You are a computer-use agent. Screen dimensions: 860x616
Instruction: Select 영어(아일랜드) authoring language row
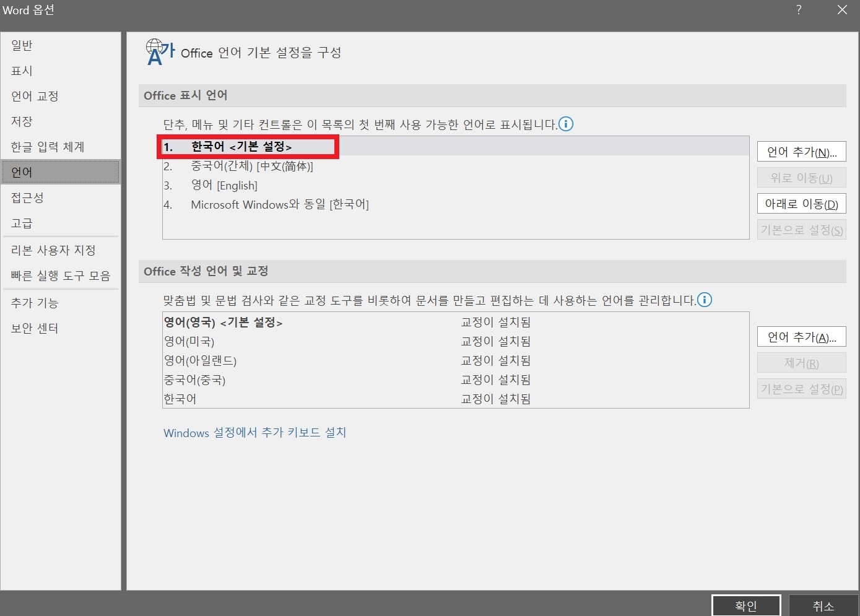(456, 361)
